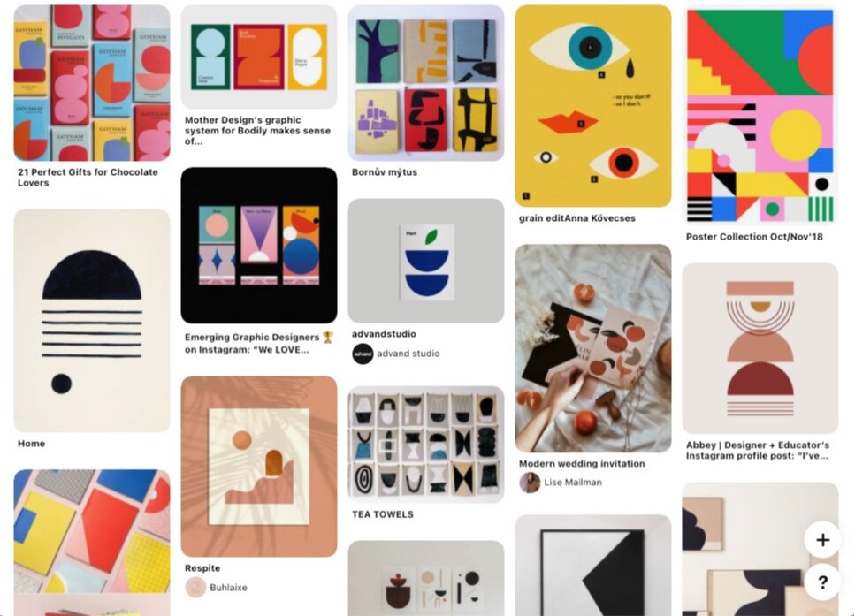
Task: Select the Respite terracotta print image
Action: (259, 467)
